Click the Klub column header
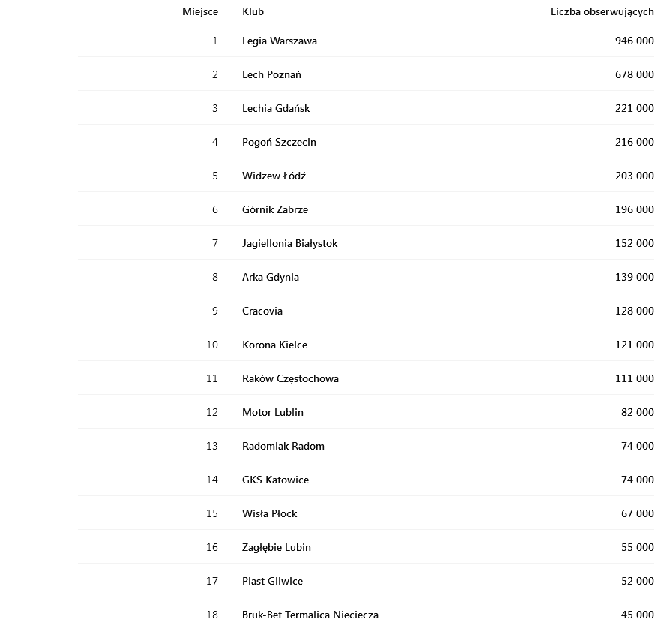Viewport: 672px width, 626px height. [253, 11]
